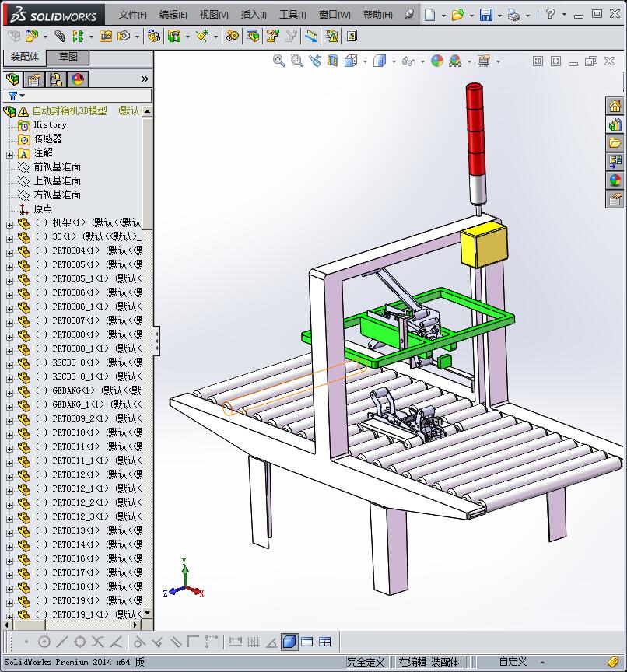Image resolution: width=627 pixels, height=672 pixels.
Task: Open the 工具(T) menu
Action: [x=292, y=15]
